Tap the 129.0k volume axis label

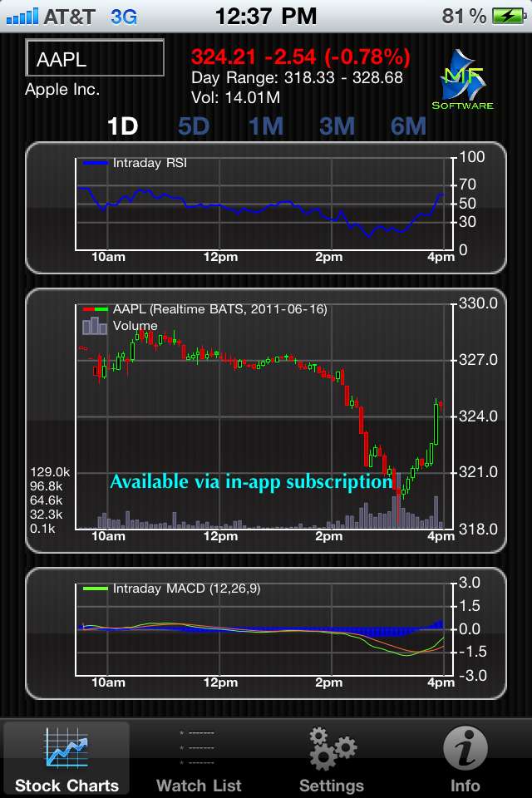tap(50, 472)
